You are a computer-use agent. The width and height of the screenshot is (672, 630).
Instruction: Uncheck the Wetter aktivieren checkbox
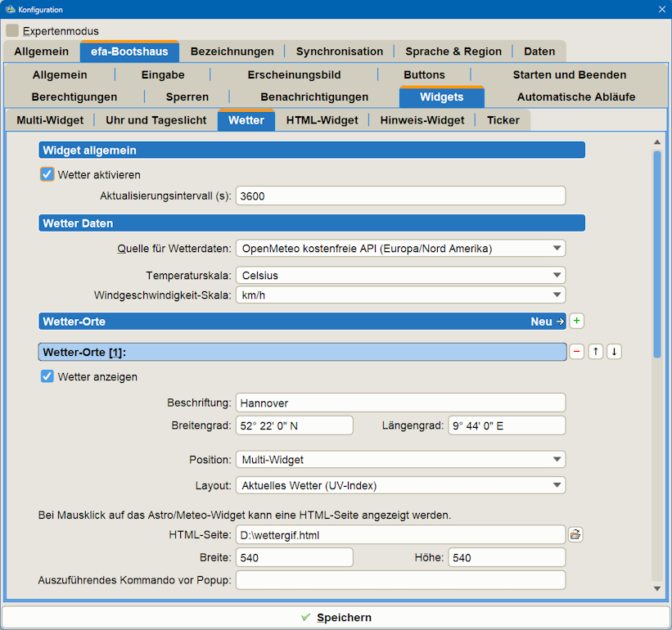pyautogui.click(x=47, y=174)
